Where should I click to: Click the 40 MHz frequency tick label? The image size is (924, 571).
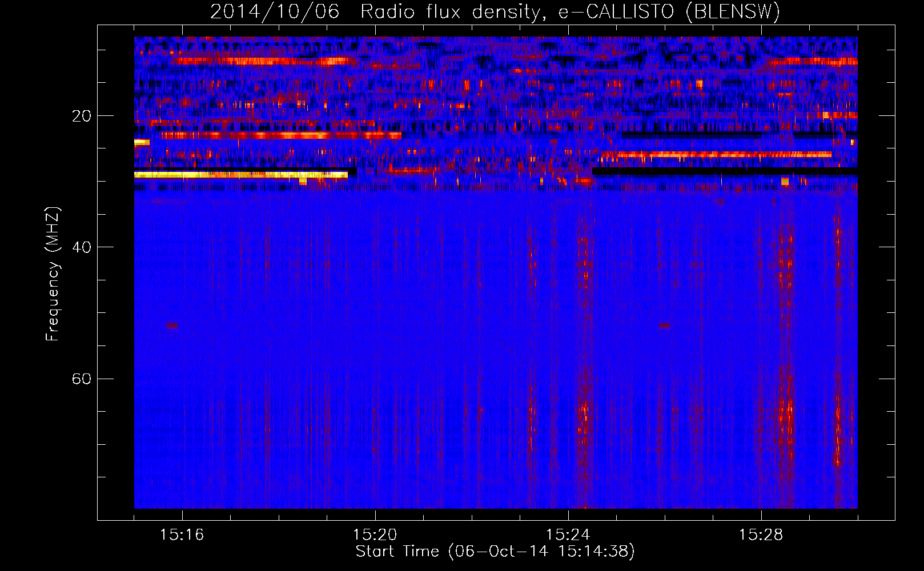coord(81,247)
